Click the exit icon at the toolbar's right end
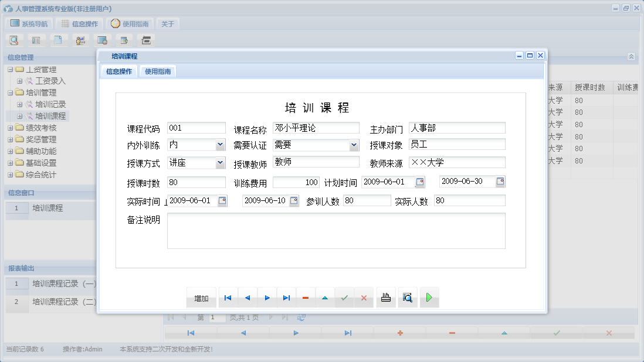 [145, 40]
